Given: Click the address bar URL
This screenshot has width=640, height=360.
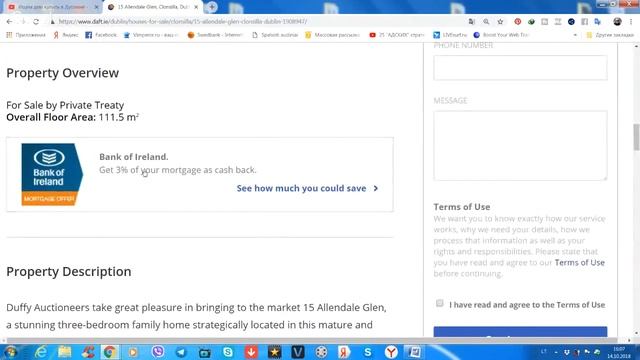Looking at the screenshot, I should coord(183,22).
